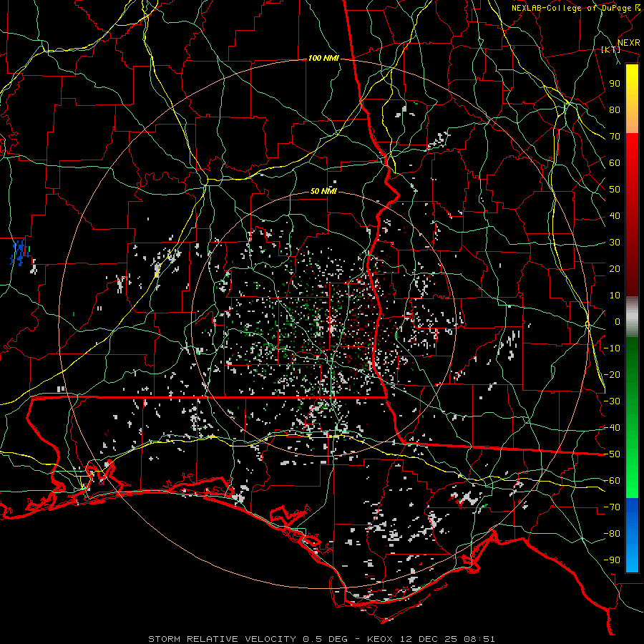The width and height of the screenshot is (644, 644).
Task: Click the -30 value on velocity scale
Action: tap(612, 401)
